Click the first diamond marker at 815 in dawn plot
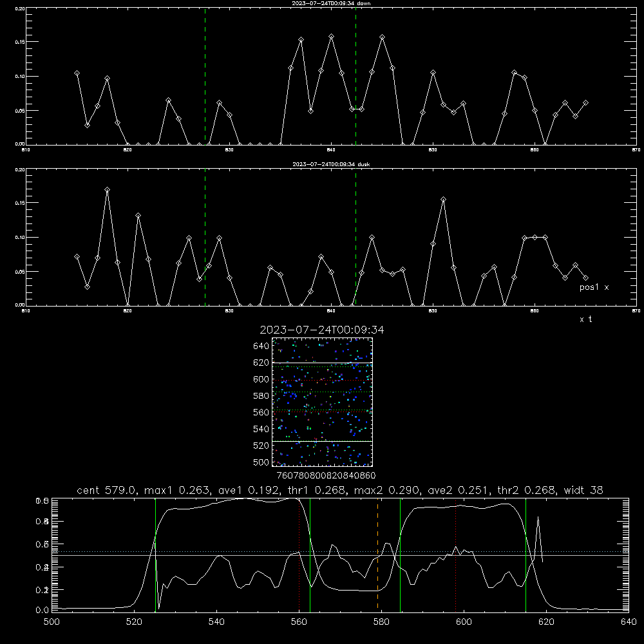This screenshot has height=644, width=644. coord(77,73)
